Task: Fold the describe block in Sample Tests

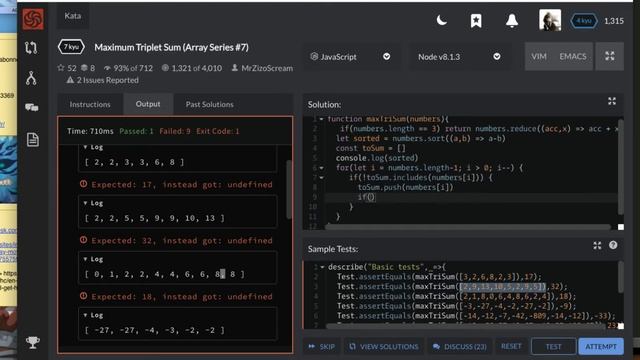Action: 322,267
